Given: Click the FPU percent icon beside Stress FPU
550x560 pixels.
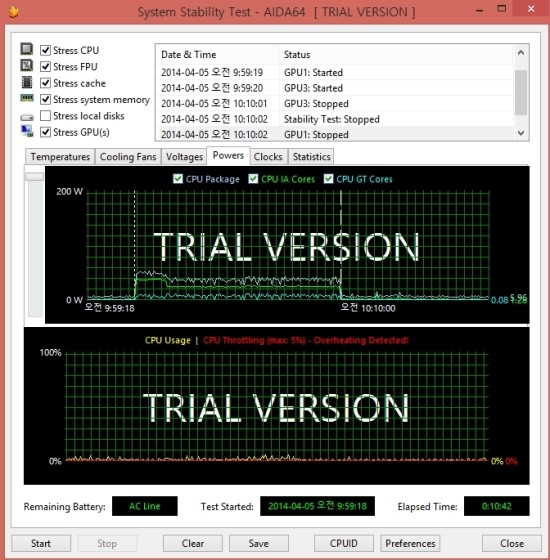Looking at the screenshot, I should (27, 65).
